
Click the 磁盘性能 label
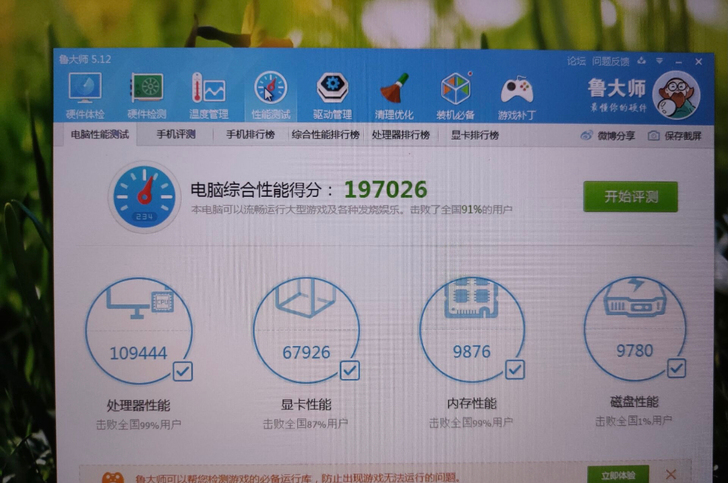[x=634, y=402]
